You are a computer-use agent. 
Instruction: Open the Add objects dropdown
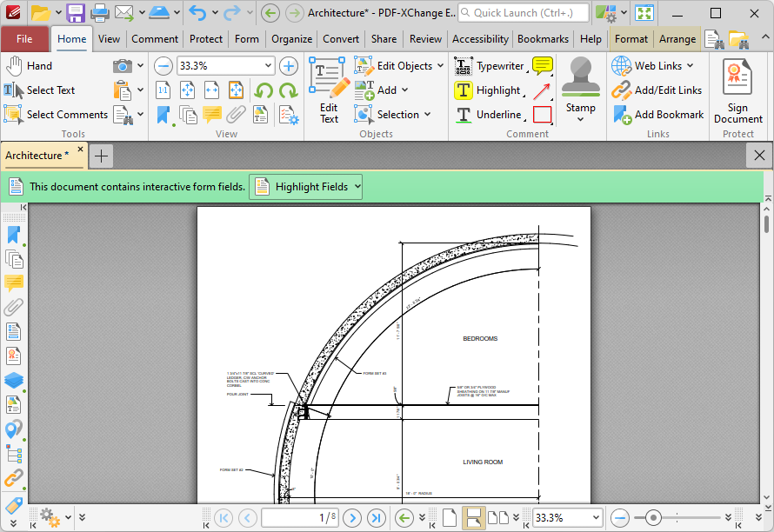click(x=404, y=90)
